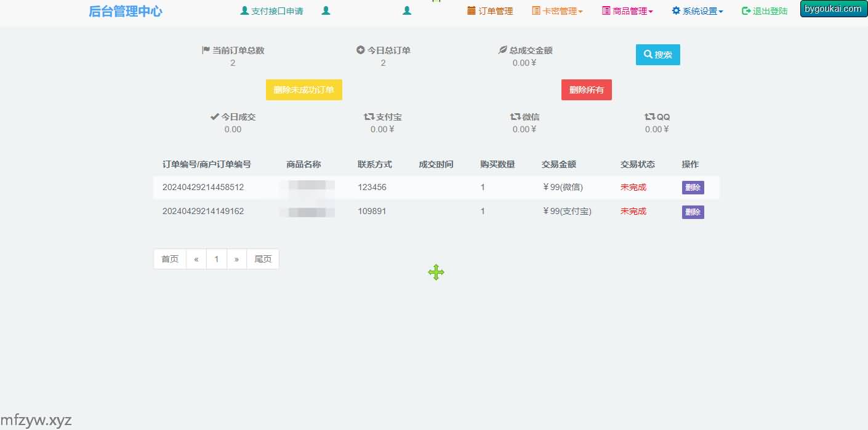Image resolution: width=868 pixels, height=430 pixels.
Task: Click the flag icon by 当前订单总数
Action: pyautogui.click(x=206, y=50)
